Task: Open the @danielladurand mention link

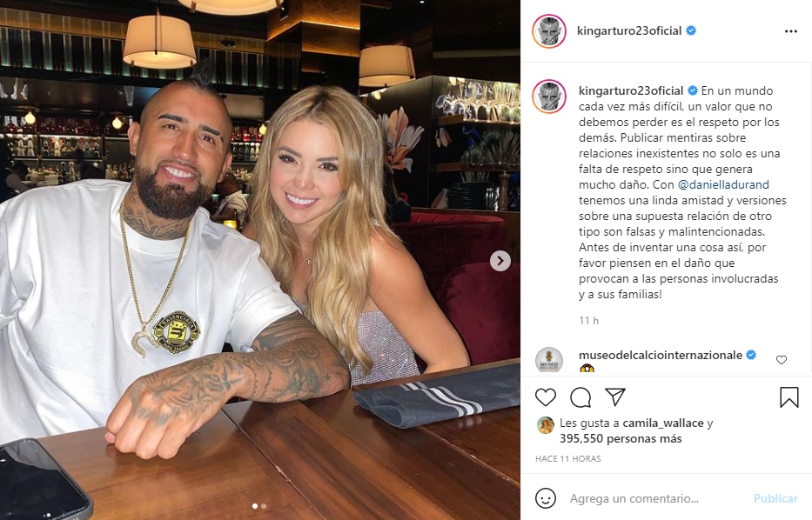Action: click(x=723, y=184)
